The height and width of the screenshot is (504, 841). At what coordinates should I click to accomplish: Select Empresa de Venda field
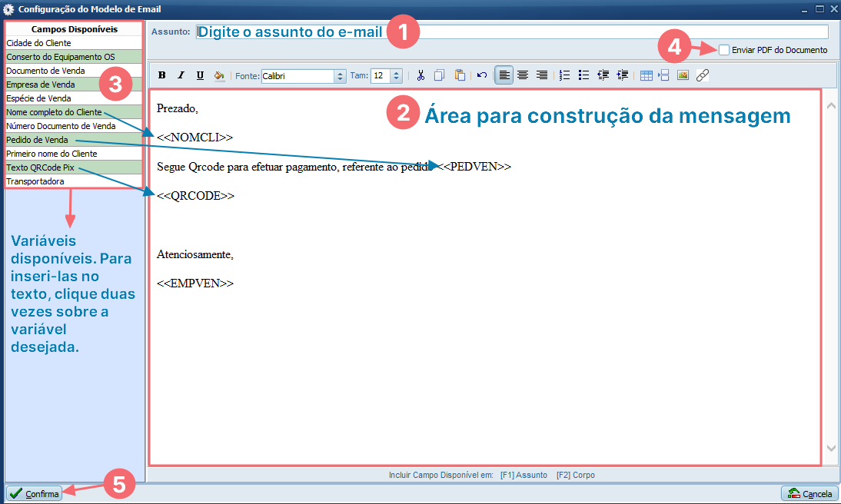pos(74,85)
